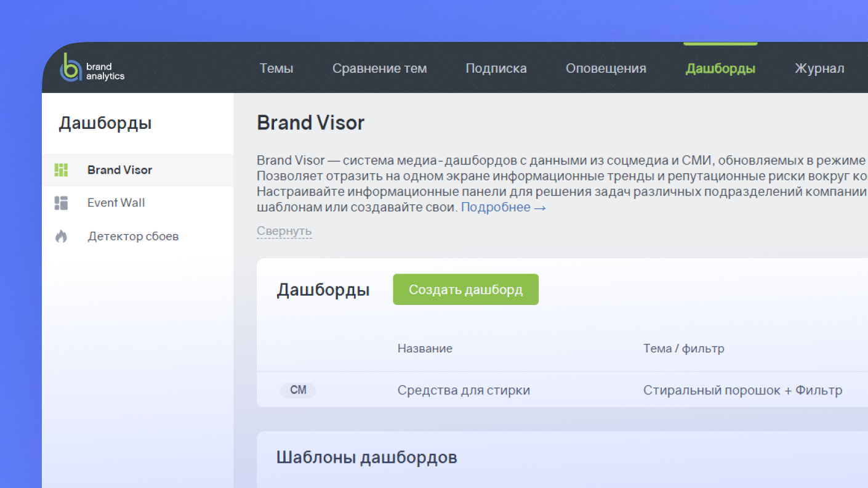Open the Подписка page
This screenshot has height=488, width=868.
pos(496,68)
